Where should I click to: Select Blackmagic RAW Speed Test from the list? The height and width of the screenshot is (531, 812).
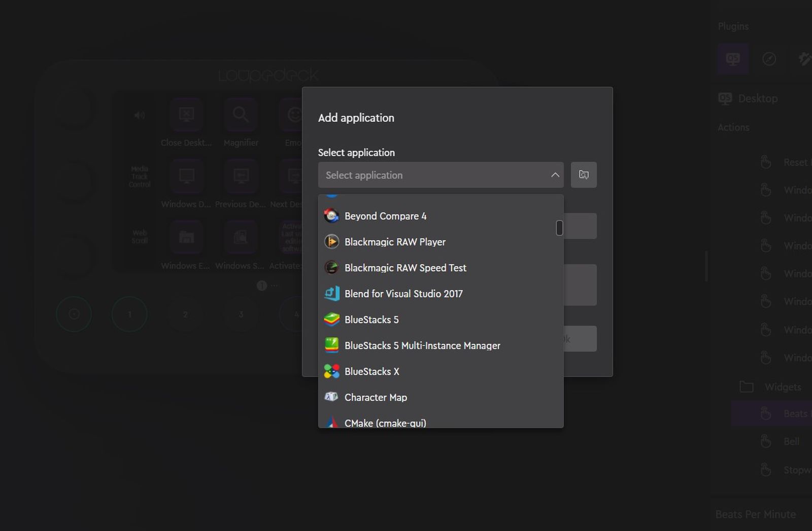click(x=441, y=268)
